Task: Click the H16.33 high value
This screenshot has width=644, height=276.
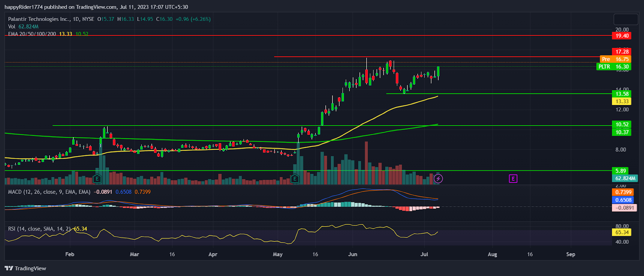Action: (x=126, y=19)
